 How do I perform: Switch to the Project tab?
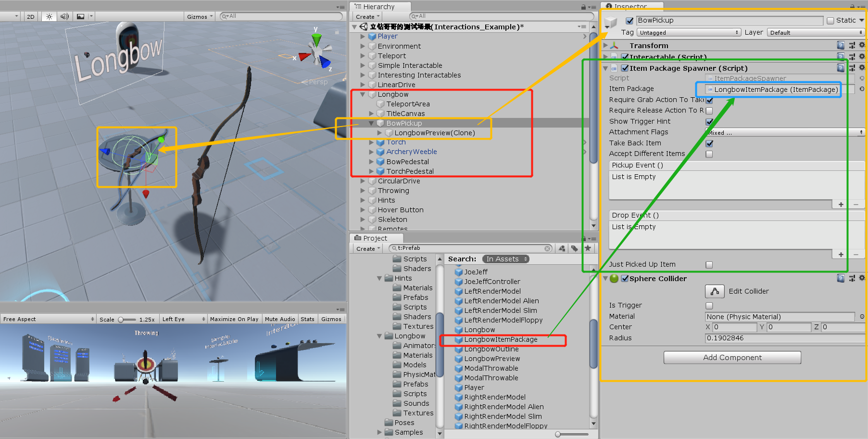[376, 237]
